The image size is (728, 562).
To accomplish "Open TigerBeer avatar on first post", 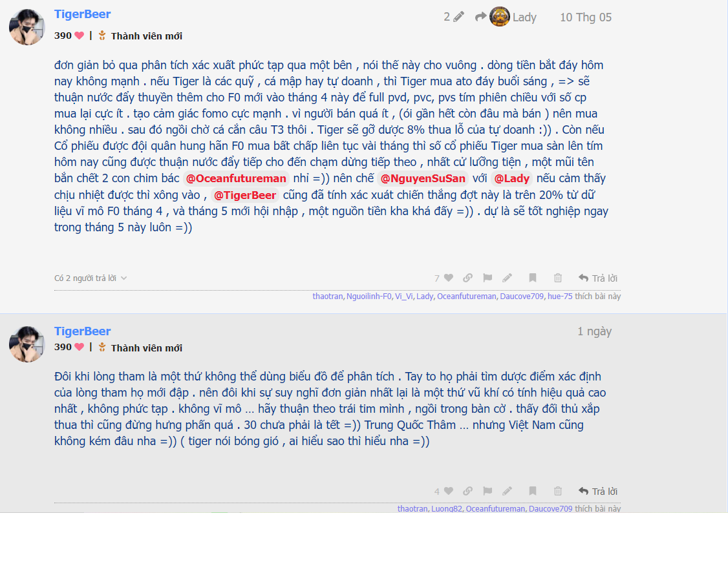I will [27, 27].
